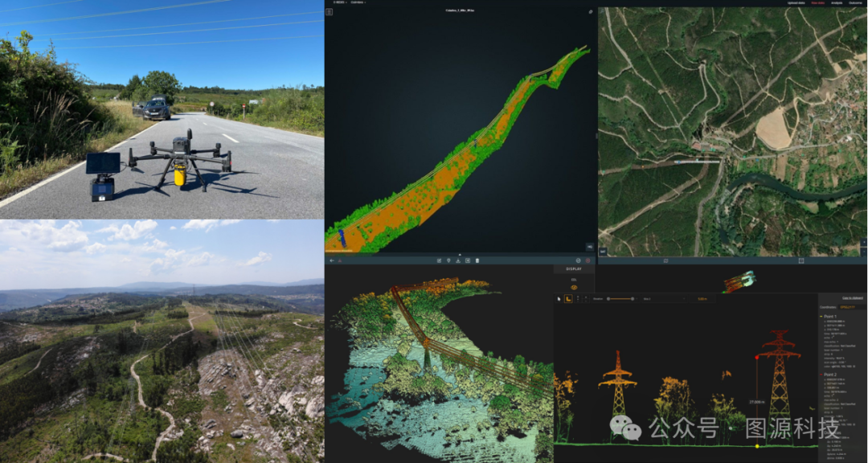Click the download icon in the toolbar
This screenshot has height=463, width=868.
(458, 260)
